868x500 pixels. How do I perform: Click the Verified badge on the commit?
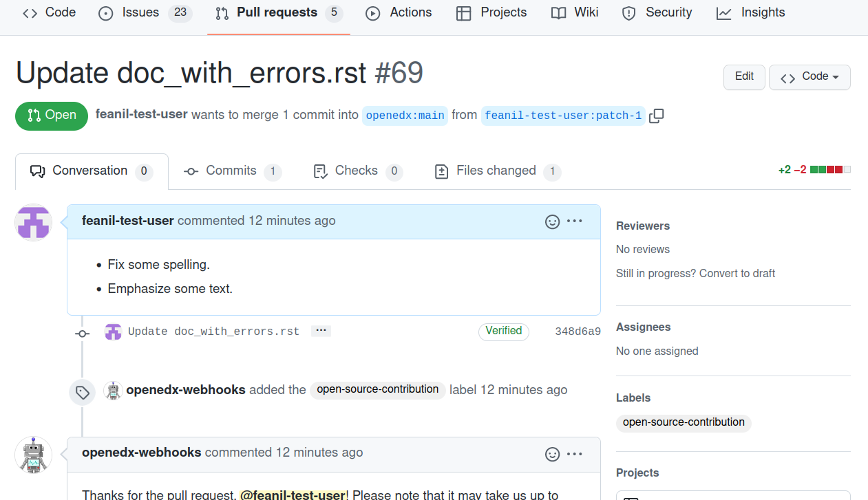click(503, 331)
